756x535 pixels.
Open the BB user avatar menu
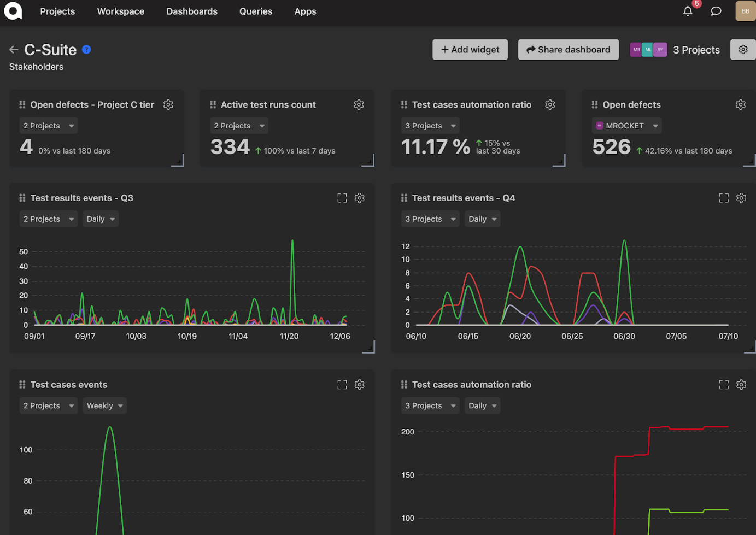pos(745,11)
